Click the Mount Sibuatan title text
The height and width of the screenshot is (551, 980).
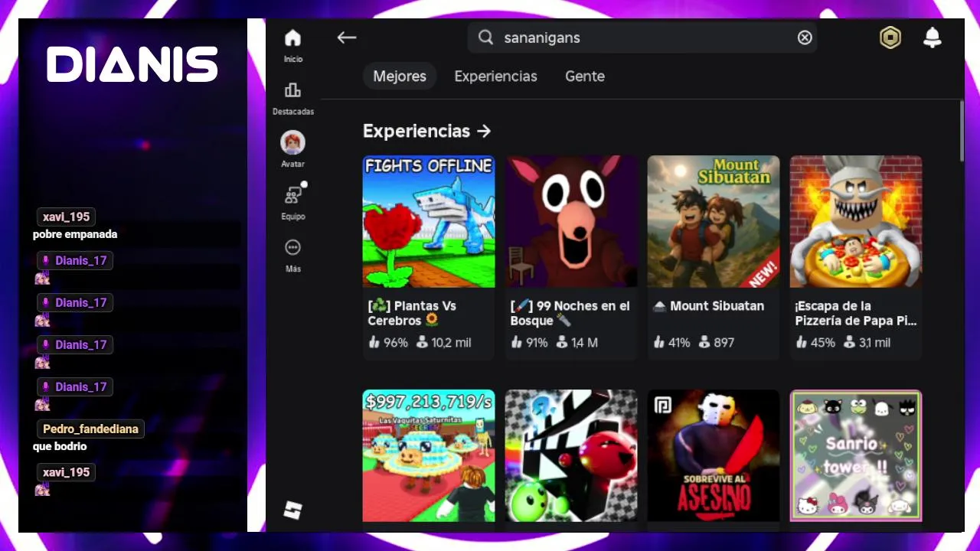point(708,305)
